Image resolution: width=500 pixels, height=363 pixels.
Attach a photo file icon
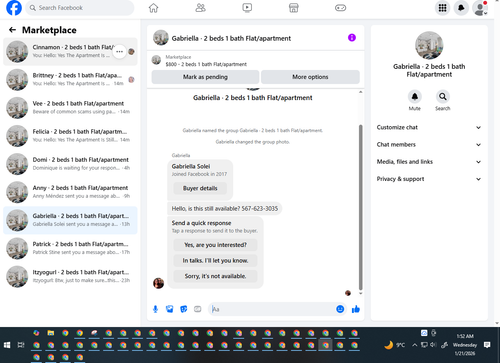point(170,309)
